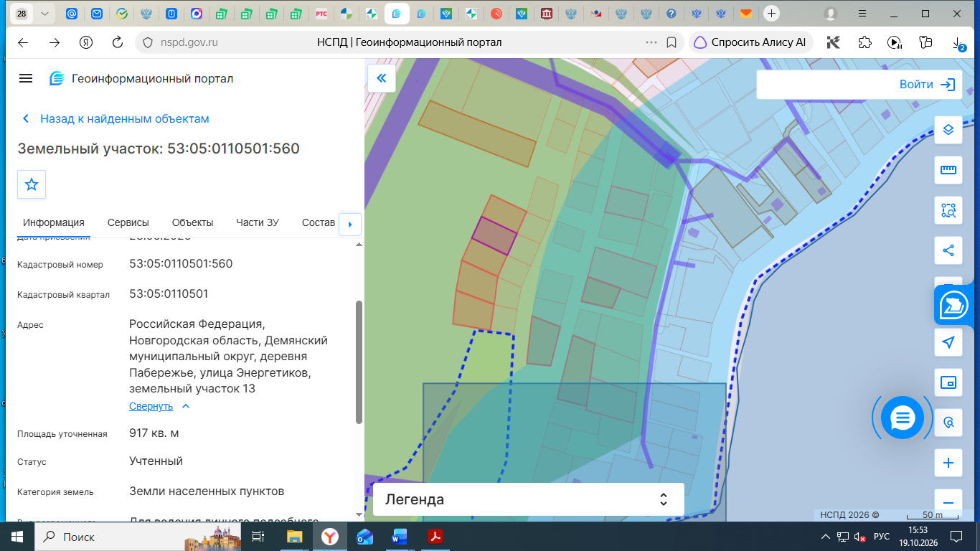This screenshot has height=551, width=980.
Task: Click Спросить Алису AI button
Action: click(751, 42)
